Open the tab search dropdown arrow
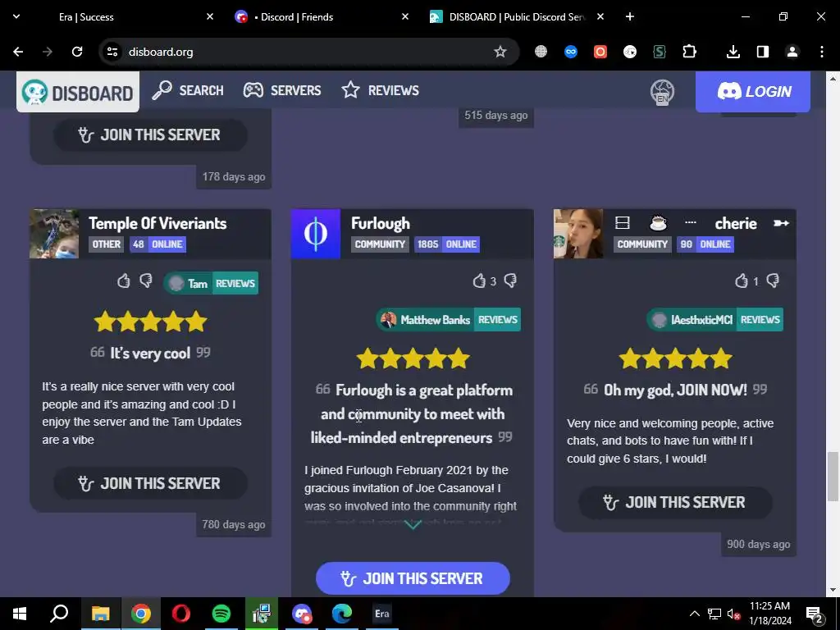 [16, 16]
